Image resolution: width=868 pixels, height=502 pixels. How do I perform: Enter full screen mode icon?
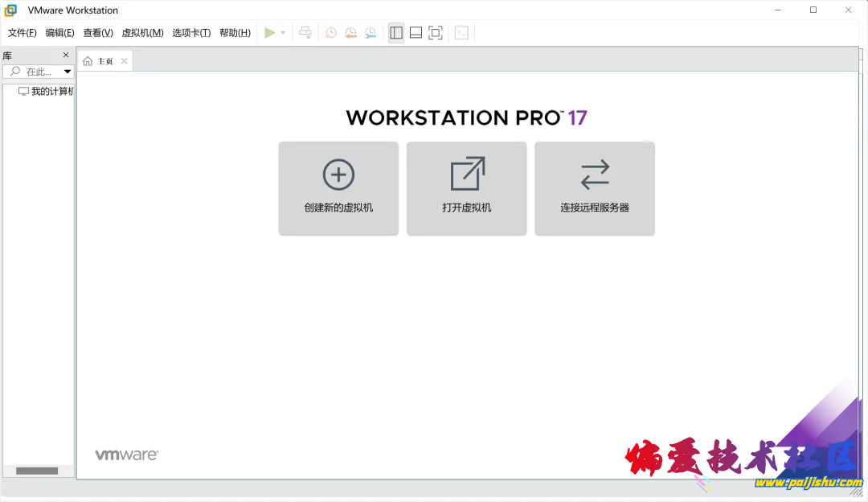[x=436, y=33]
